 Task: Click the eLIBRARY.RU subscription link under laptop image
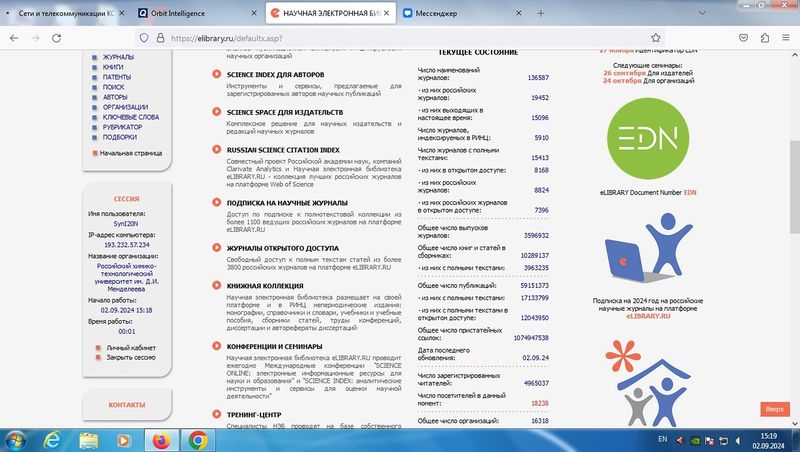click(x=648, y=316)
